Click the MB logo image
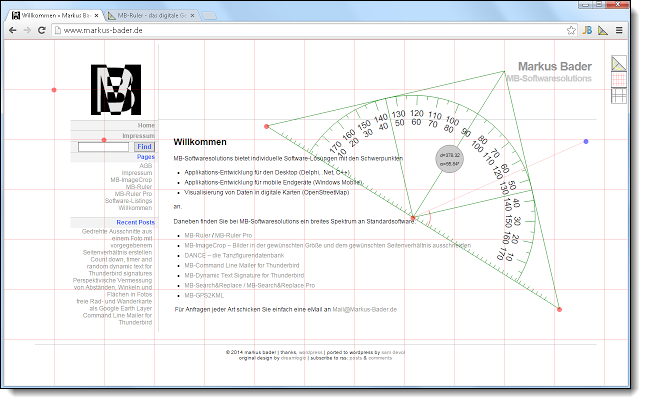Screen dimensions: 646x404 click(x=116, y=90)
